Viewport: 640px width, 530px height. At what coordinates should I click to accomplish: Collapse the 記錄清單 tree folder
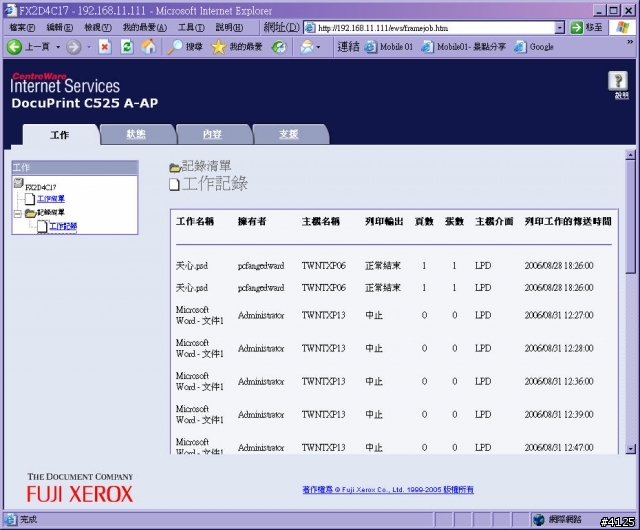tap(18, 214)
